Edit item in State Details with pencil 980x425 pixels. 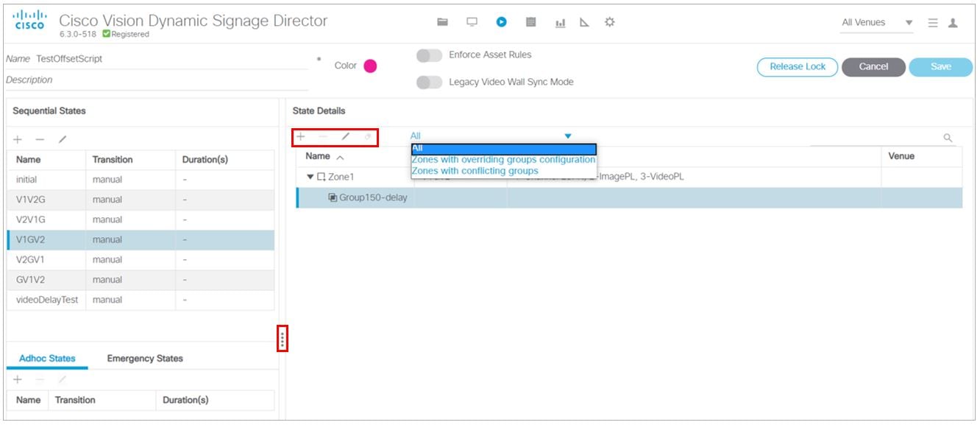point(345,136)
